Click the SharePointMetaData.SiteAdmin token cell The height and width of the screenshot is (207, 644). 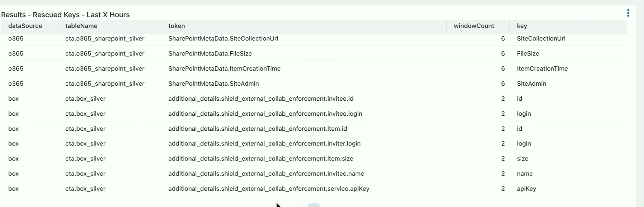pos(213,83)
